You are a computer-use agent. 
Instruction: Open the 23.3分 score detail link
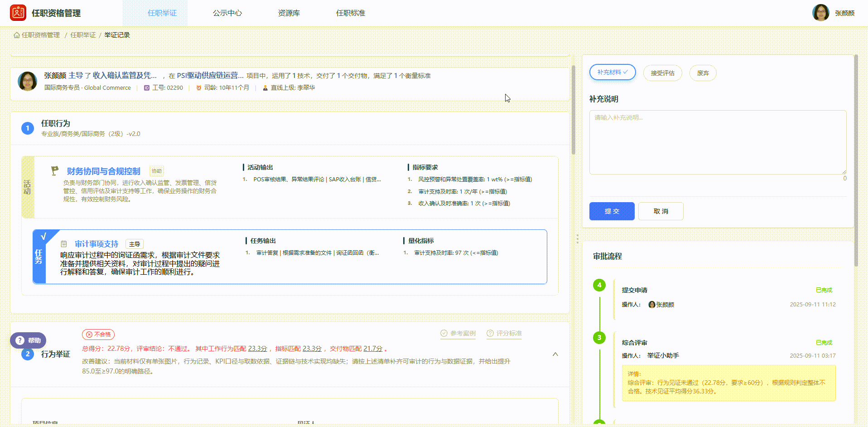click(x=257, y=348)
